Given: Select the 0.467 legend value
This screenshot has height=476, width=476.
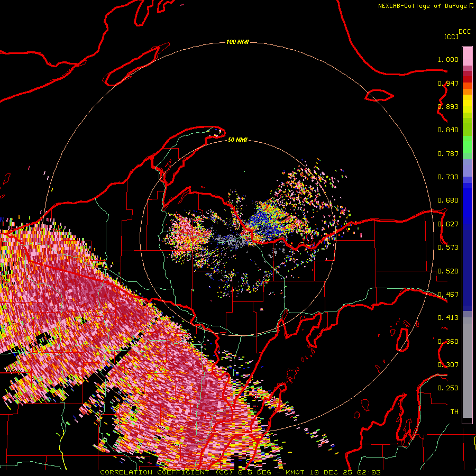Looking at the screenshot, I should click(x=448, y=294).
